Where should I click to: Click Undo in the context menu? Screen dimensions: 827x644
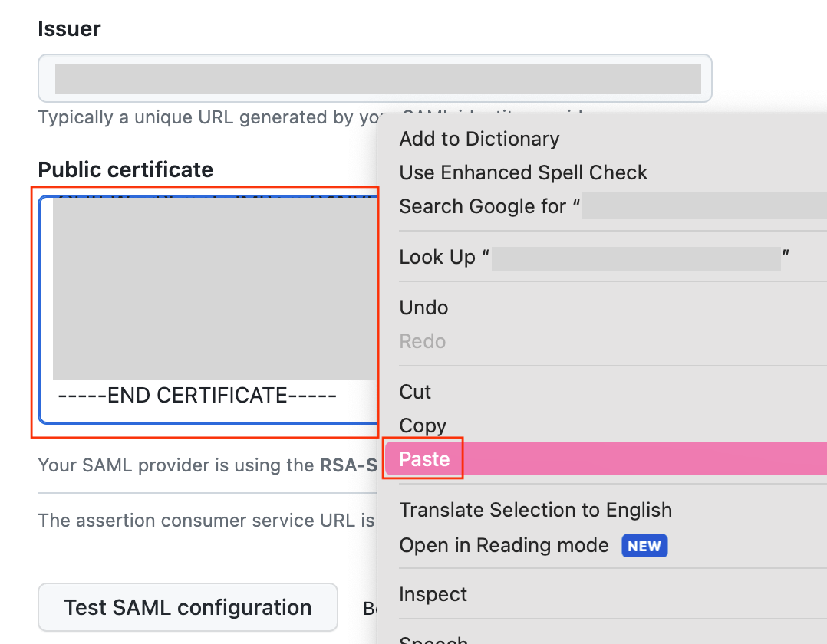423,307
